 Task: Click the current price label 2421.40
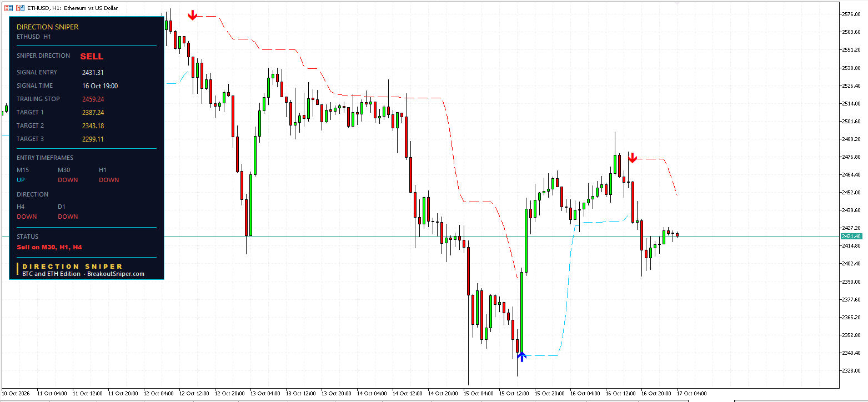click(851, 236)
